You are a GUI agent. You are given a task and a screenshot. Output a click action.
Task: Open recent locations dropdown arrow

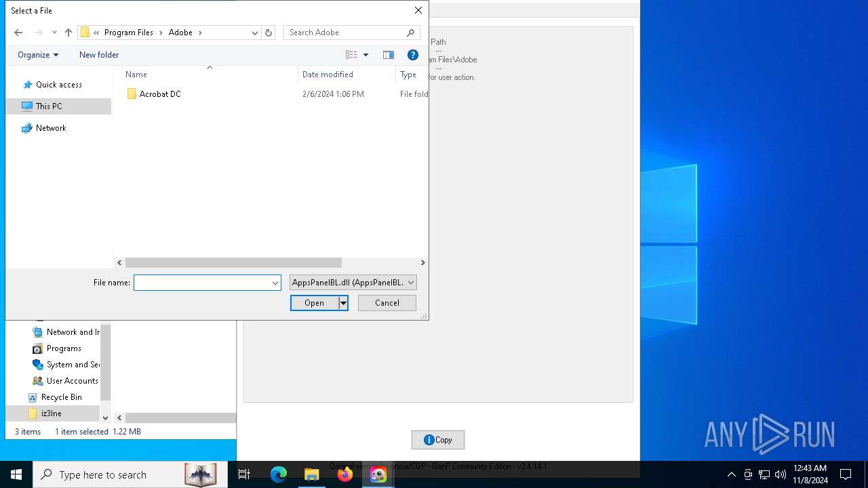(54, 33)
